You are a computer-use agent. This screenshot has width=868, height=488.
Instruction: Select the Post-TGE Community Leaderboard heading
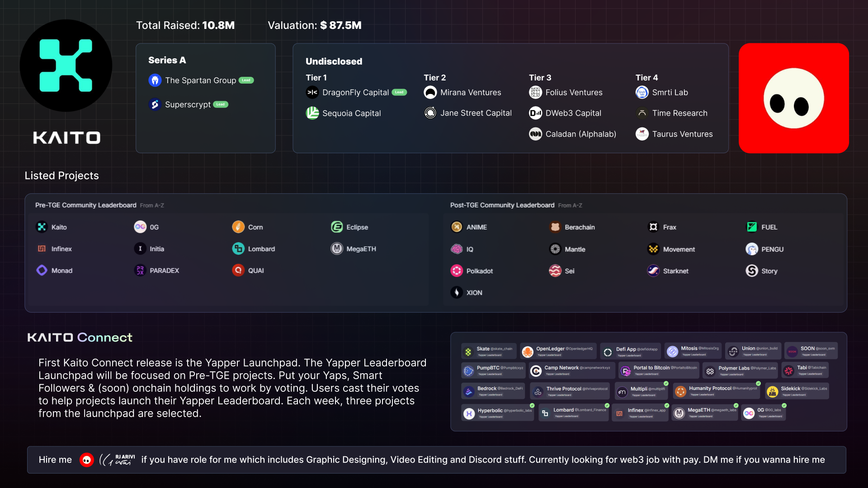pyautogui.click(x=502, y=205)
